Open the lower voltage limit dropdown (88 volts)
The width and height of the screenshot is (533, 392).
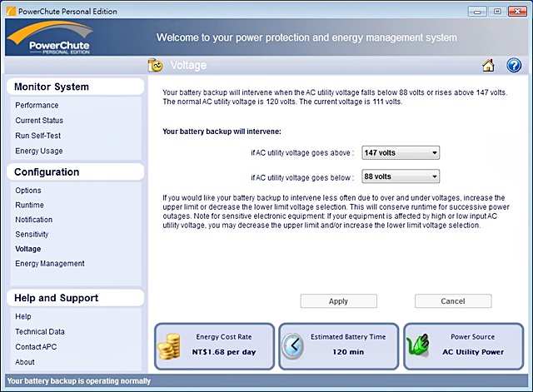pos(401,176)
